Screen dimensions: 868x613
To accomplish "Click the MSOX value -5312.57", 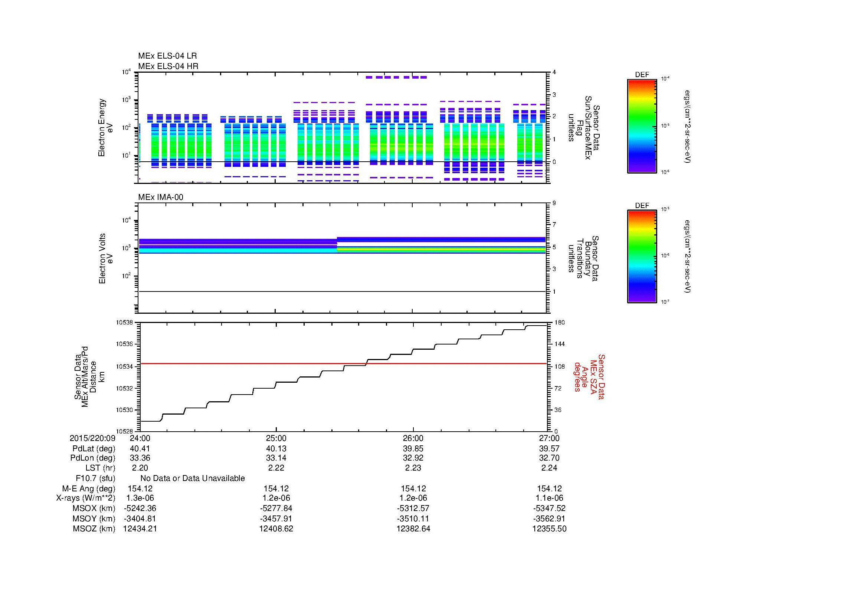I will 413,508.
